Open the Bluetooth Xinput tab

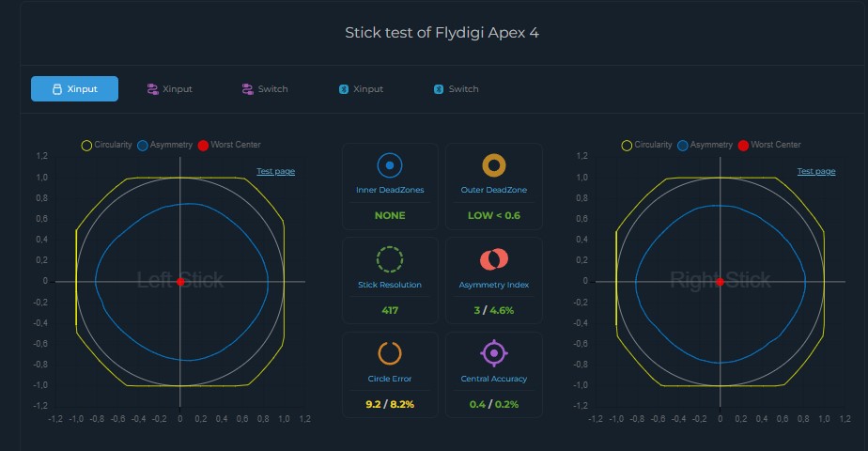click(x=361, y=88)
